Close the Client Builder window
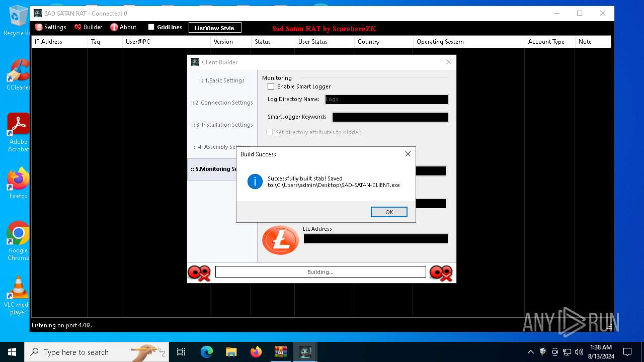The width and height of the screenshot is (644, 362). 449,62
